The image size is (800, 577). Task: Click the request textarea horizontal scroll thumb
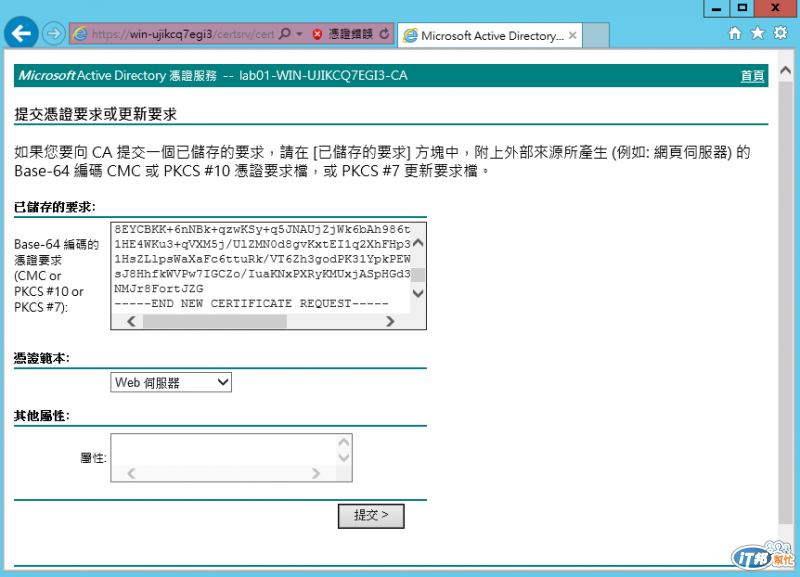[x=215, y=321]
